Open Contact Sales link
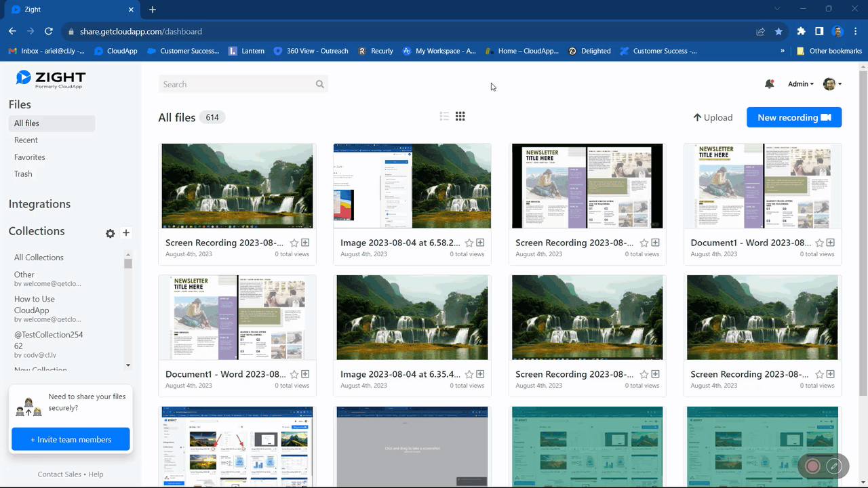The width and height of the screenshot is (868, 488). click(59, 474)
